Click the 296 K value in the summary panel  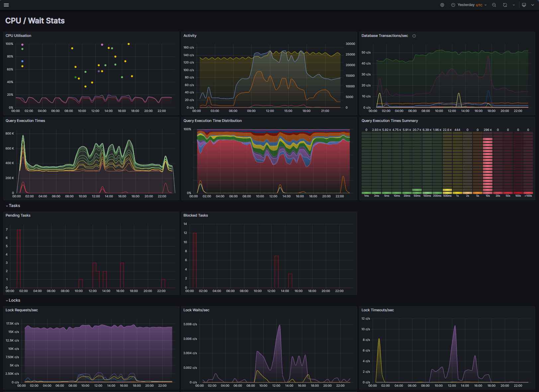[x=488, y=130]
